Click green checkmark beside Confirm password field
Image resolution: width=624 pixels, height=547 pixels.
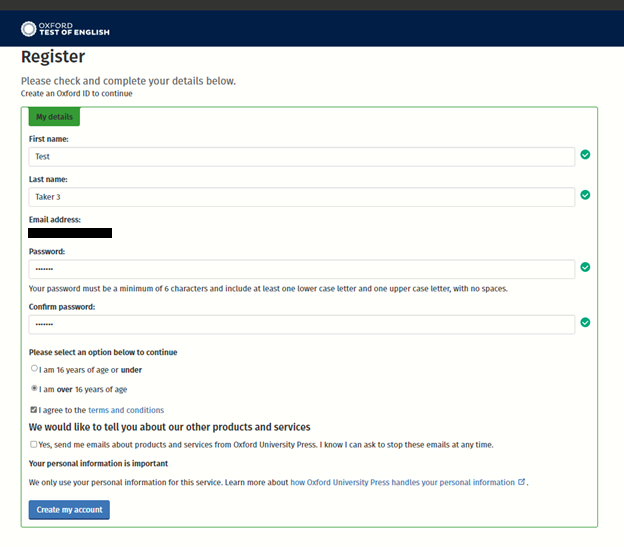585,323
